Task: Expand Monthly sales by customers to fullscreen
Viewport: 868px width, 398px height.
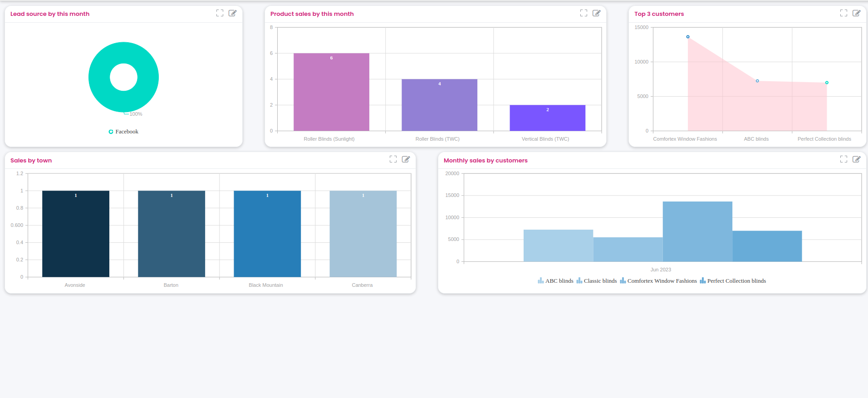Action: [x=843, y=159]
